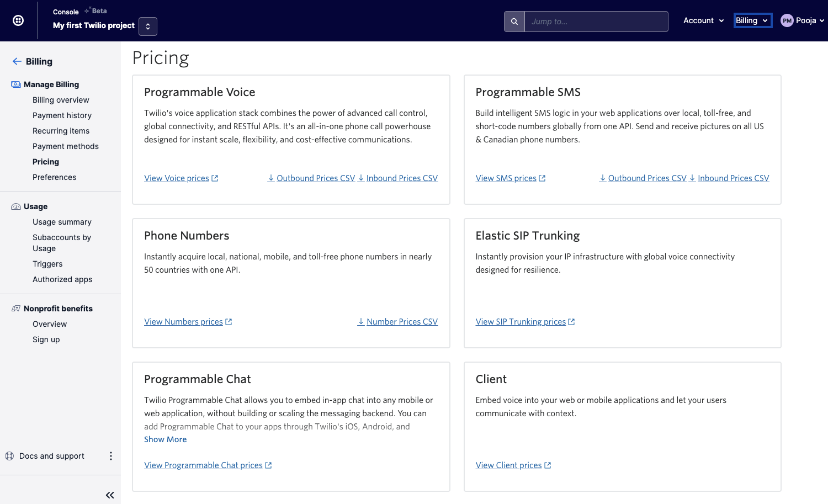
Task: Select Pricing in sidebar
Action: 46,162
